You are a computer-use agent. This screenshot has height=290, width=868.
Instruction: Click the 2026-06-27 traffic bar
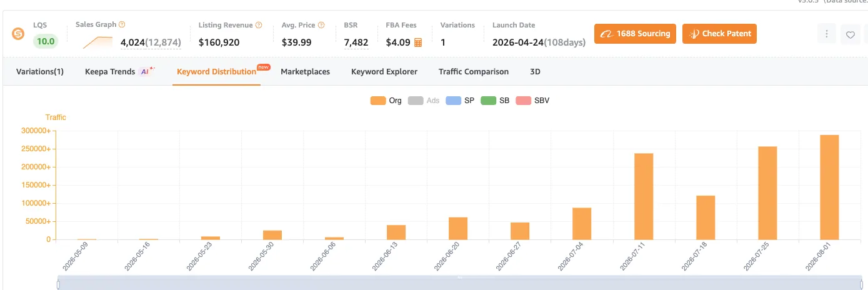tap(520, 231)
